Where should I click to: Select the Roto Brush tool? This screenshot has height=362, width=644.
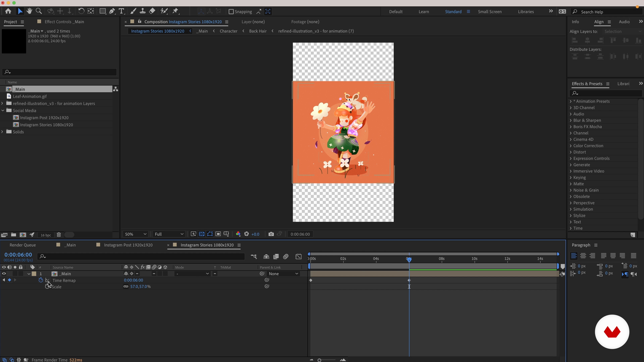(164, 11)
